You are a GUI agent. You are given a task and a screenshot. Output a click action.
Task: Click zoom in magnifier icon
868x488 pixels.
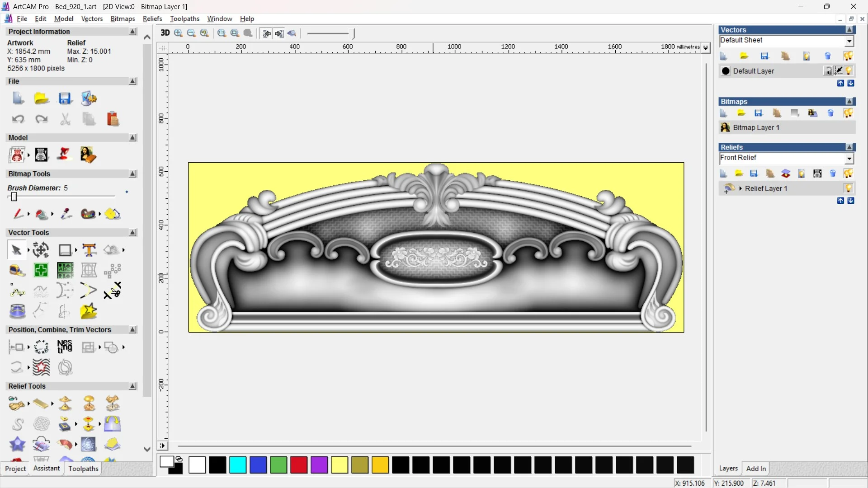178,33
